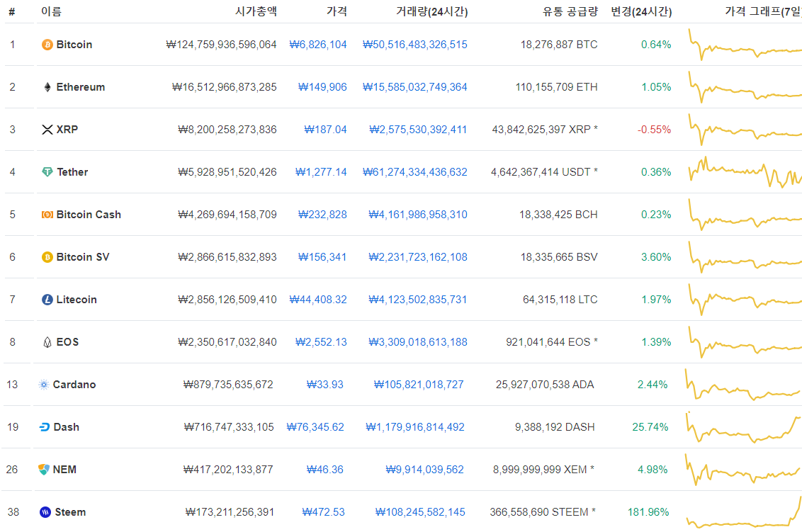Click the Tether green logo icon
Screen dimensions: 802x532
[x=47, y=172]
